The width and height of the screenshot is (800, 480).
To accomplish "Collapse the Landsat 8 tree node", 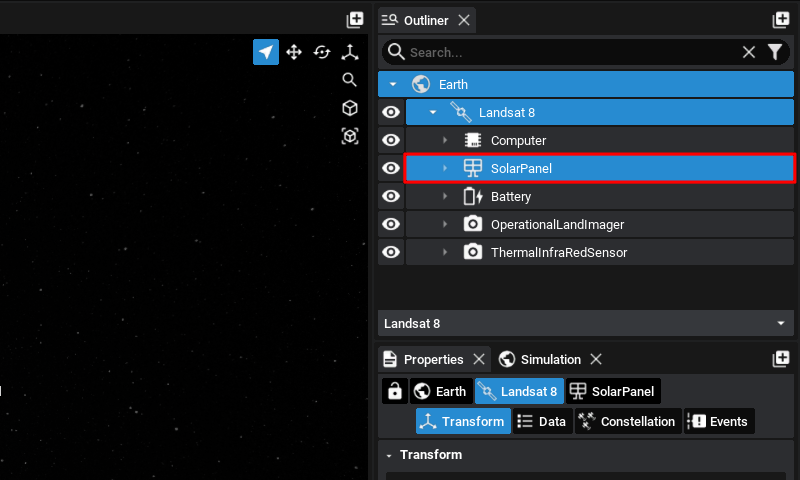I will 433,112.
